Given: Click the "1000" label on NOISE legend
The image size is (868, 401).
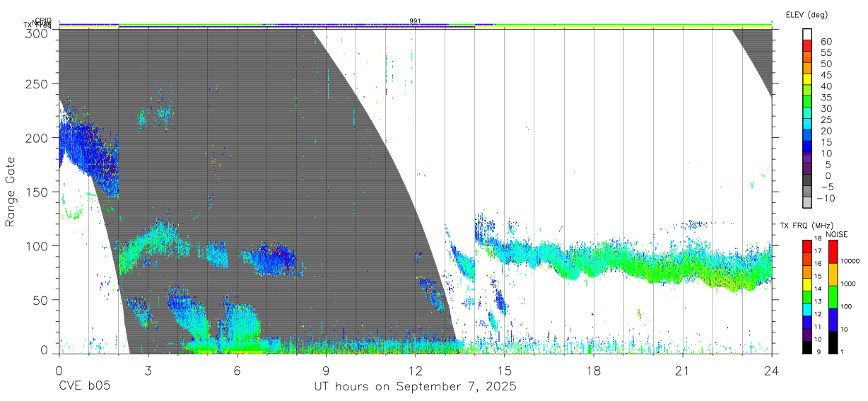Looking at the screenshot, I should click(x=848, y=284).
